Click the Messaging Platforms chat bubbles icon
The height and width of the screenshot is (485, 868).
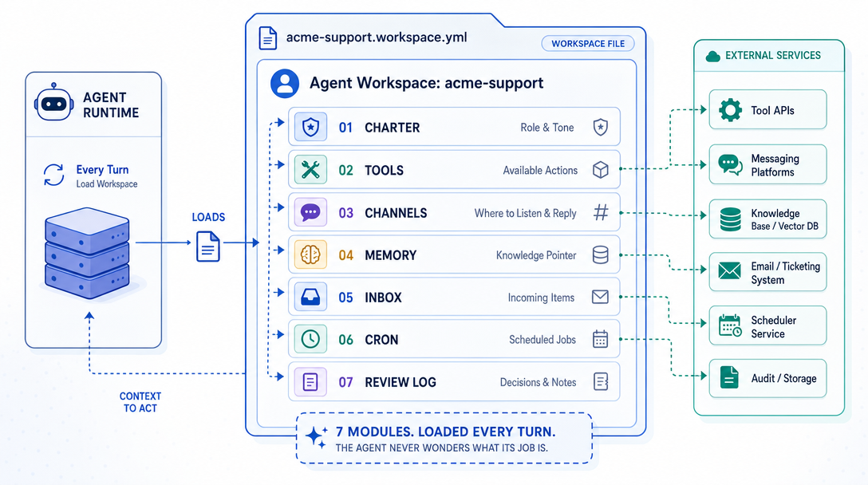[730, 164]
